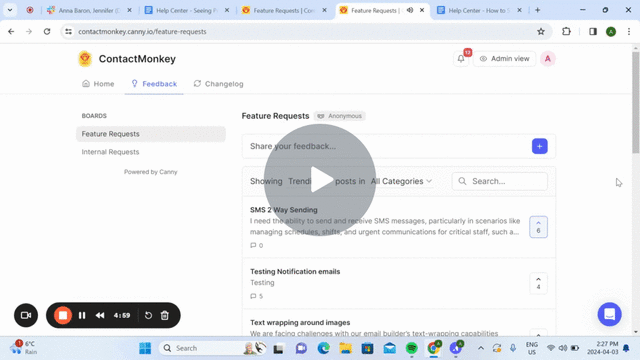Restart the recording with the circular arrow
The image size is (640, 360).
point(148,316)
